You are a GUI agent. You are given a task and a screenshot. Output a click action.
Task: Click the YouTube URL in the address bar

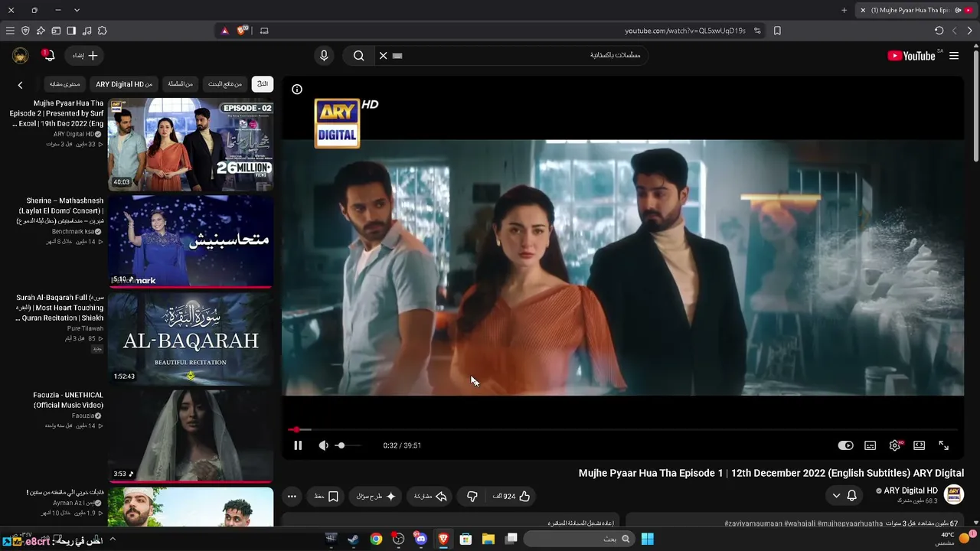point(685,31)
